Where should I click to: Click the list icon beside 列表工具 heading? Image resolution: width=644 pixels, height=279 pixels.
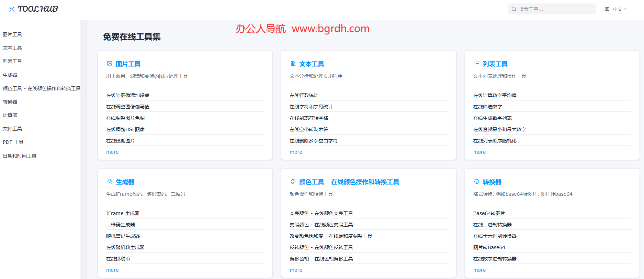(x=476, y=64)
